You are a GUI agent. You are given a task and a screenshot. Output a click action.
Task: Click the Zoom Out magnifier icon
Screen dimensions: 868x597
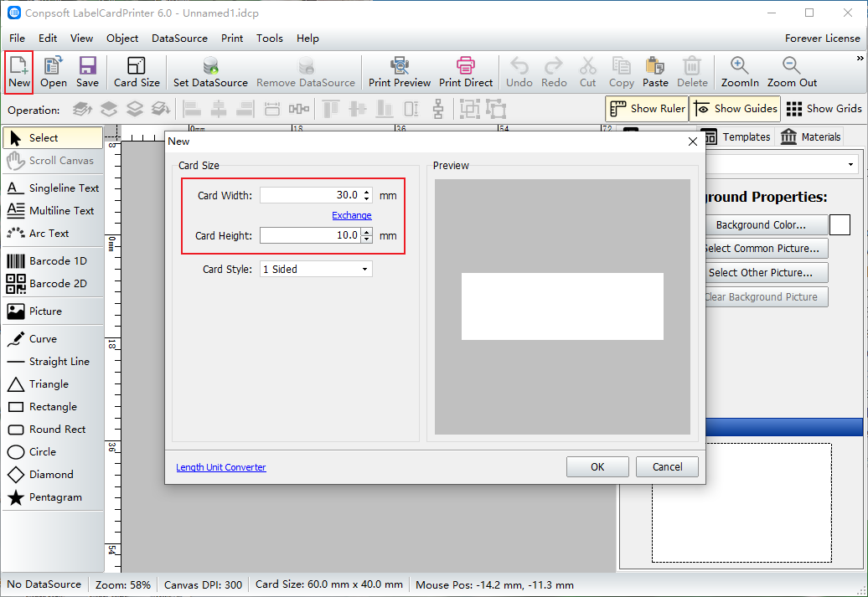pos(792,72)
